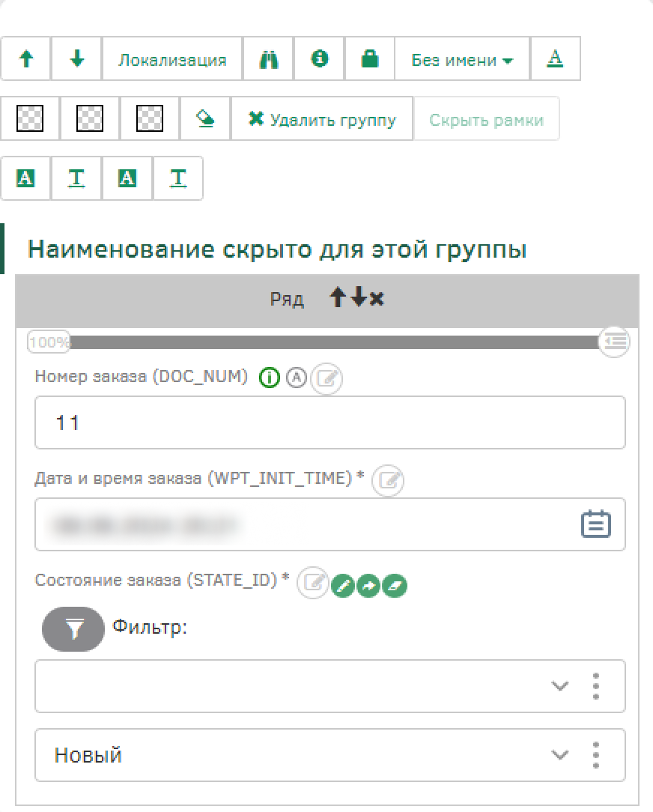The image size is (653, 812).
Task: Expand the empty filter dropdown
Action: point(559,686)
